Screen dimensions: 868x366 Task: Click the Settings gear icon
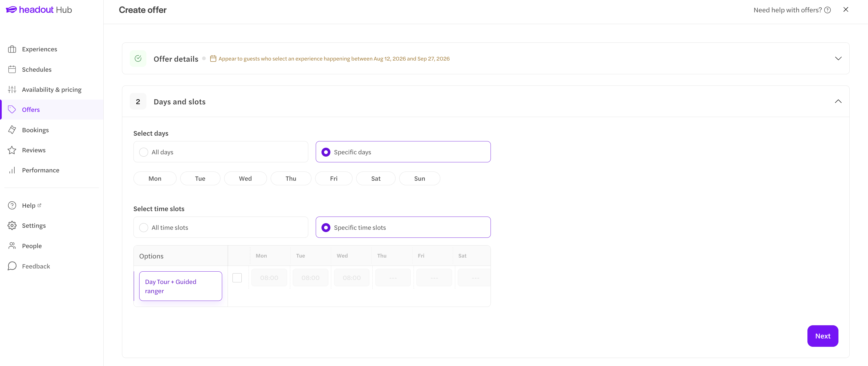[12, 225]
